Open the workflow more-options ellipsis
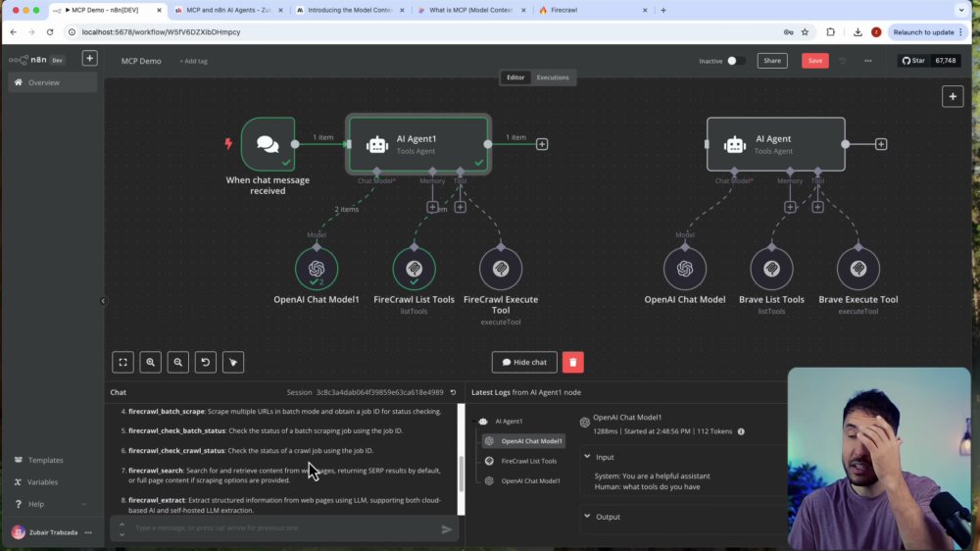Viewport: 980px width, 551px height. [x=867, y=61]
